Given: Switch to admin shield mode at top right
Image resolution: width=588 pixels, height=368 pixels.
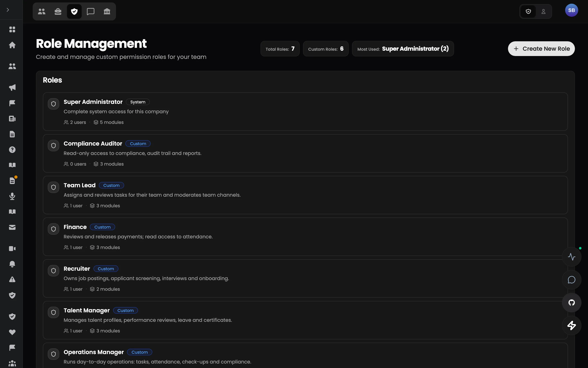Looking at the screenshot, I should [x=528, y=11].
